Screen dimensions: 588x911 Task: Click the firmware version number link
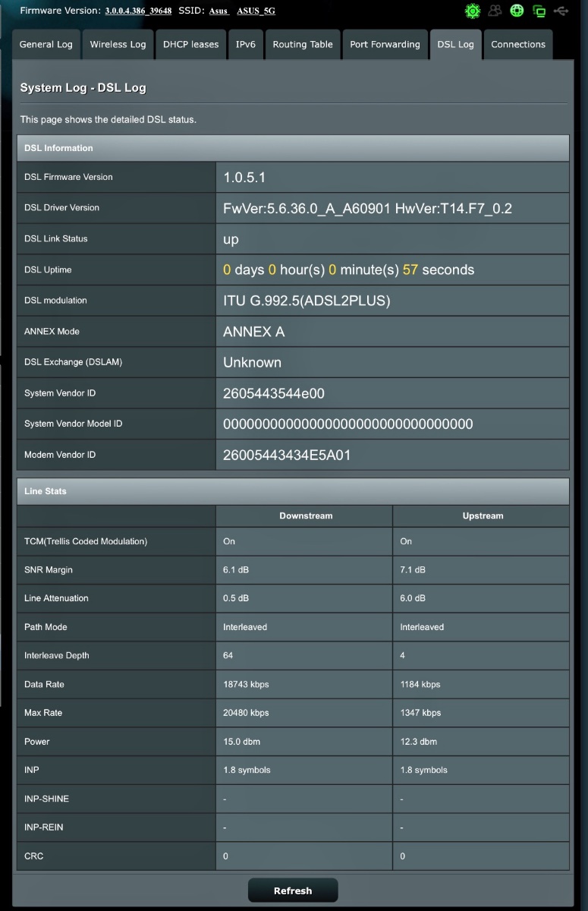coord(138,11)
